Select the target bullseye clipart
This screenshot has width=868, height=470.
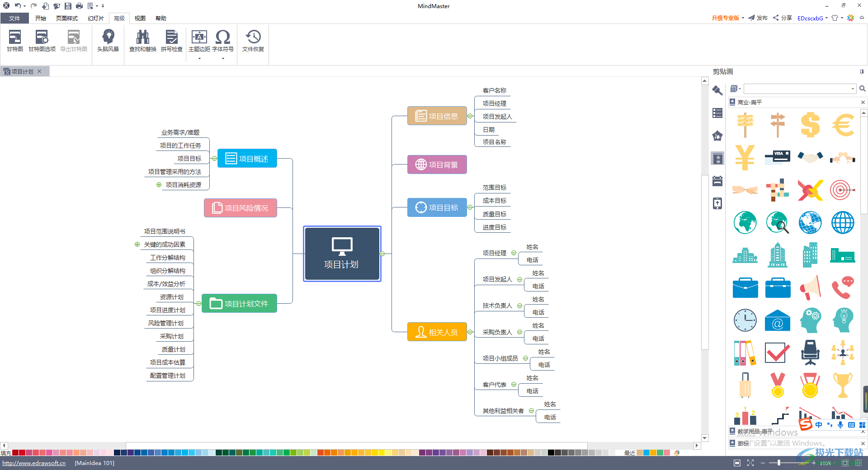pos(843,190)
